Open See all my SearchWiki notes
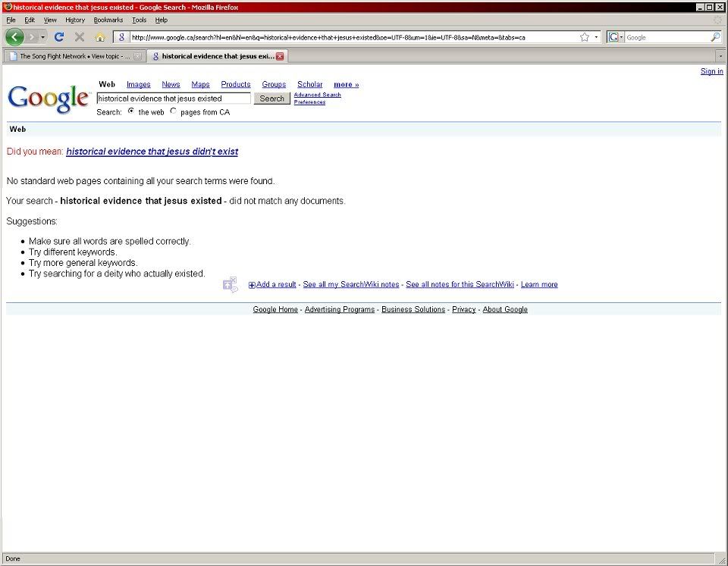728x566 pixels. (351, 284)
